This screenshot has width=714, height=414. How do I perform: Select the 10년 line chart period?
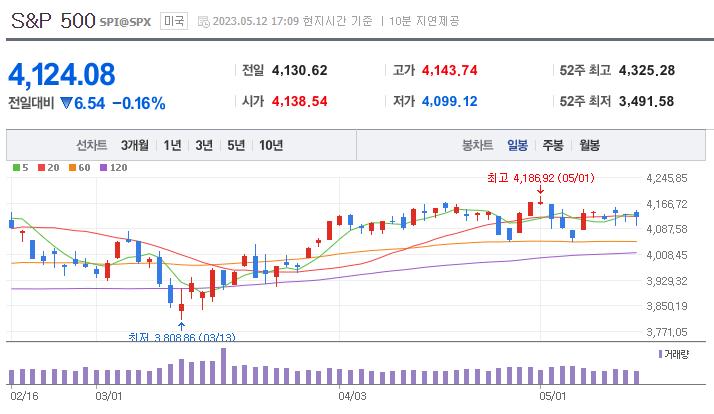tap(271, 145)
